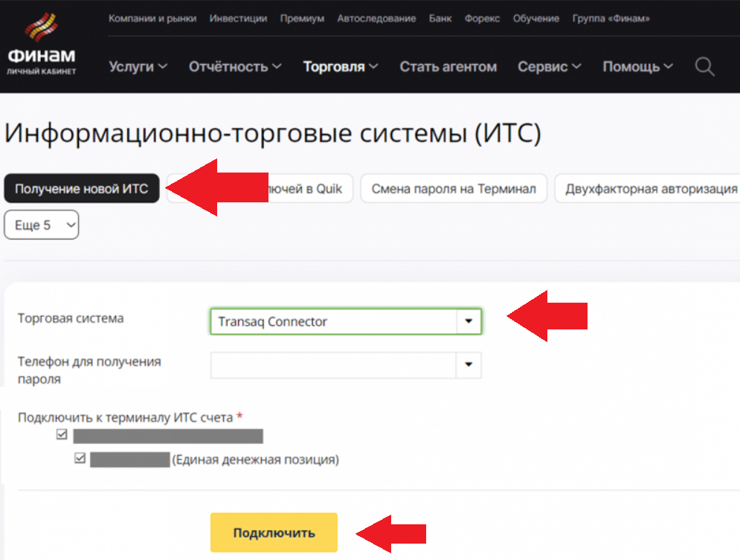
Task: Open the Сервис menu
Action: tap(549, 67)
